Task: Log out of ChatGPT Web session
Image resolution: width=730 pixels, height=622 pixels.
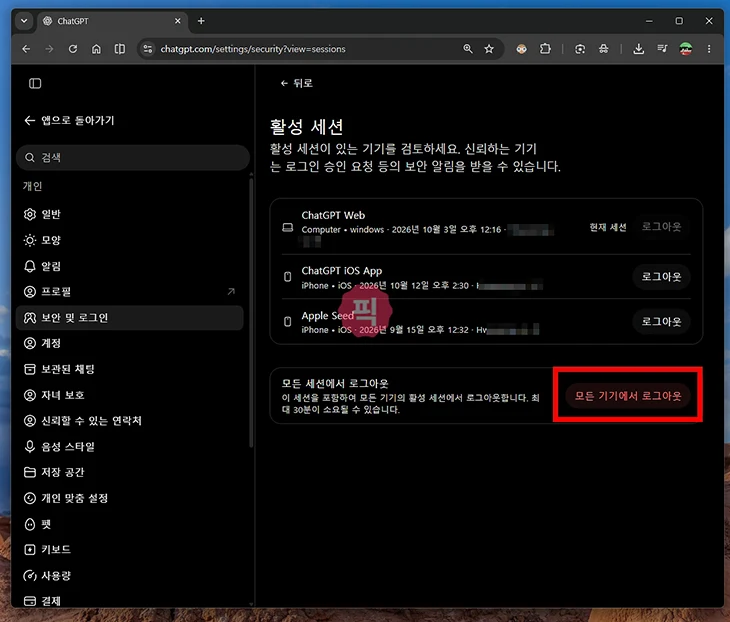Action: point(661,227)
